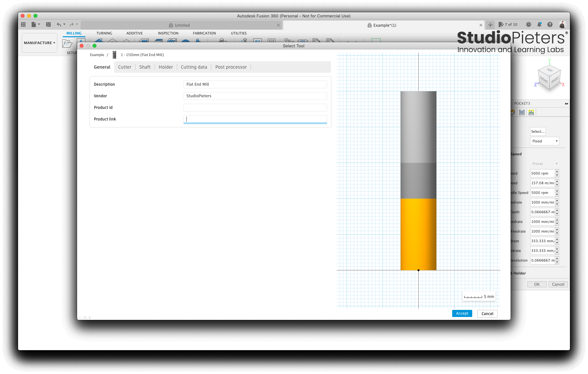This screenshot has width=588, height=374.
Task: Click the RIGHT face of the ViewCube
Action: tap(555, 79)
